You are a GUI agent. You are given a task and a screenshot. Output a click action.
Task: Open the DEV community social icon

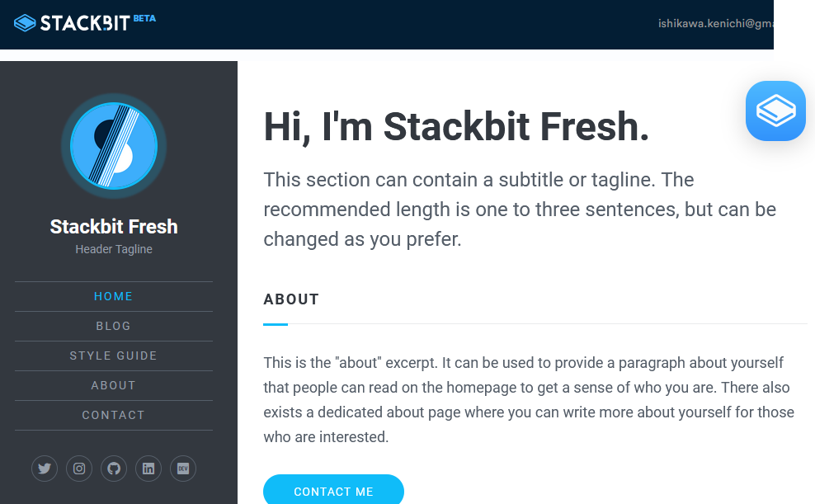click(183, 469)
